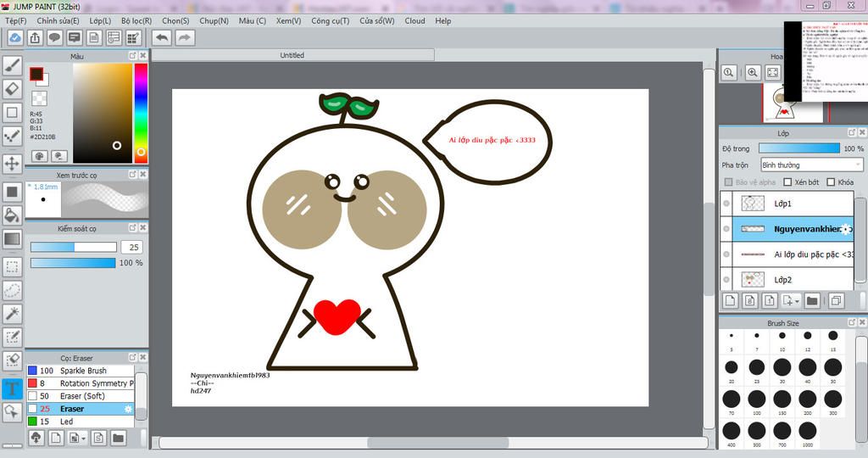Add a new layer with blank page icon
Image resolution: width=868 pixels, height=458 pixels.
coord(730,301)
